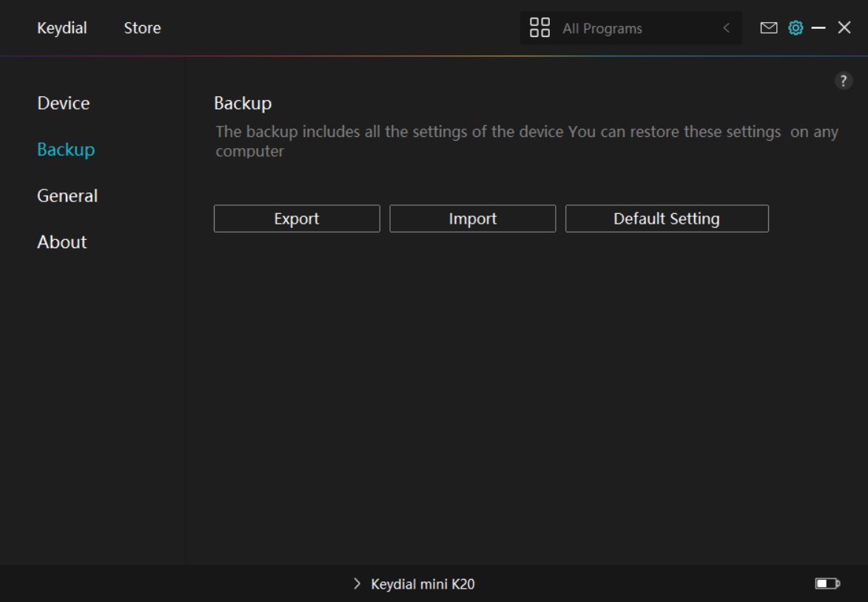Restore settings with Default Setting button
This screenshot has height=602, width=868.
tap(667, 219)
